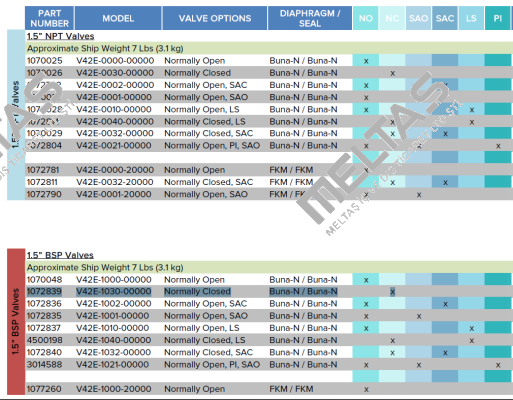Click the PART NUMBER column header
The width and height of the screenshot is (513, 400).
49,18
